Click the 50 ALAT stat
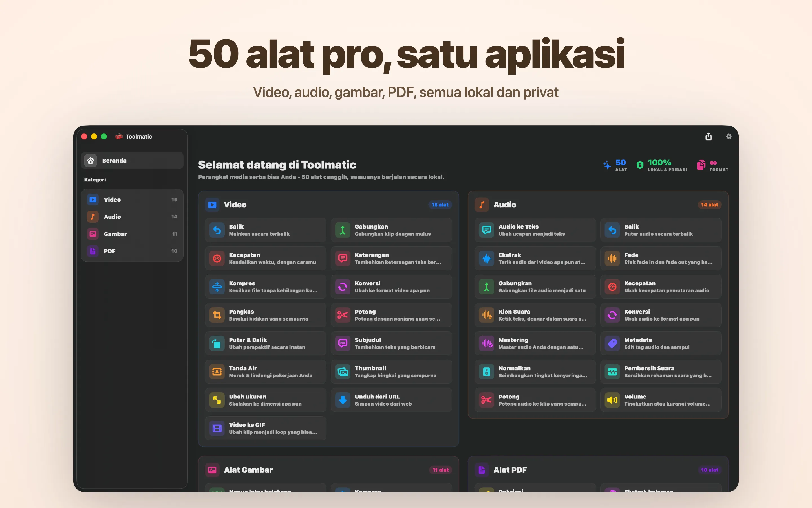Image resolution: width=812 pixels, height=508 pixels. pyautogui.click(x=615, y=165)
